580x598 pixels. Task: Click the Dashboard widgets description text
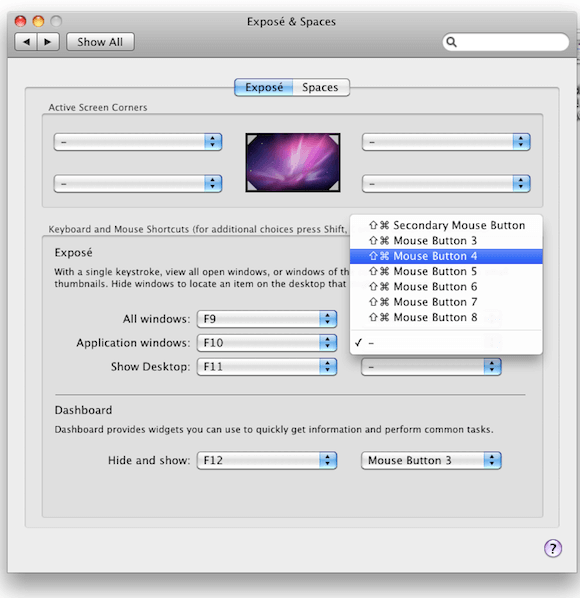point(274,430)
